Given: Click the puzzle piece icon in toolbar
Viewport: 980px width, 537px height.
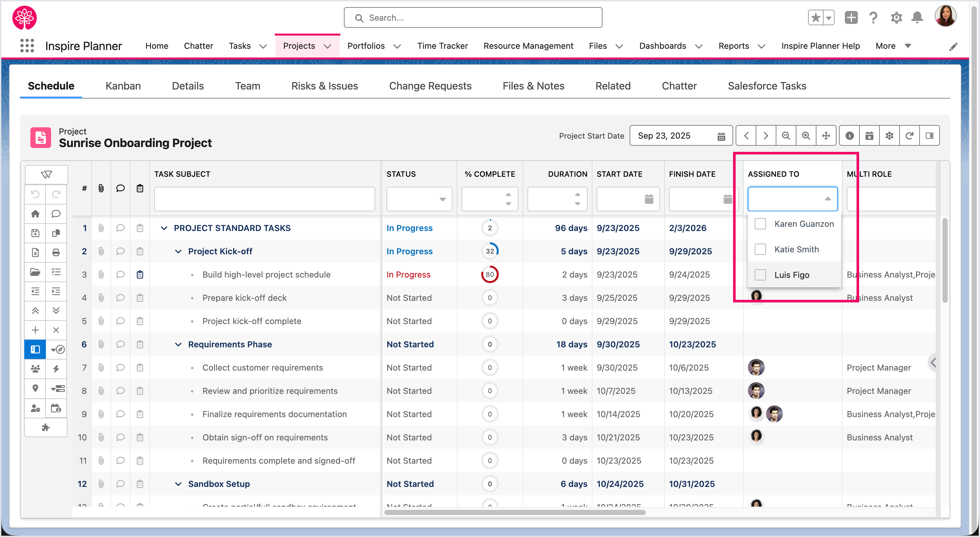Looking at the screenshot, I should (46, 427).
